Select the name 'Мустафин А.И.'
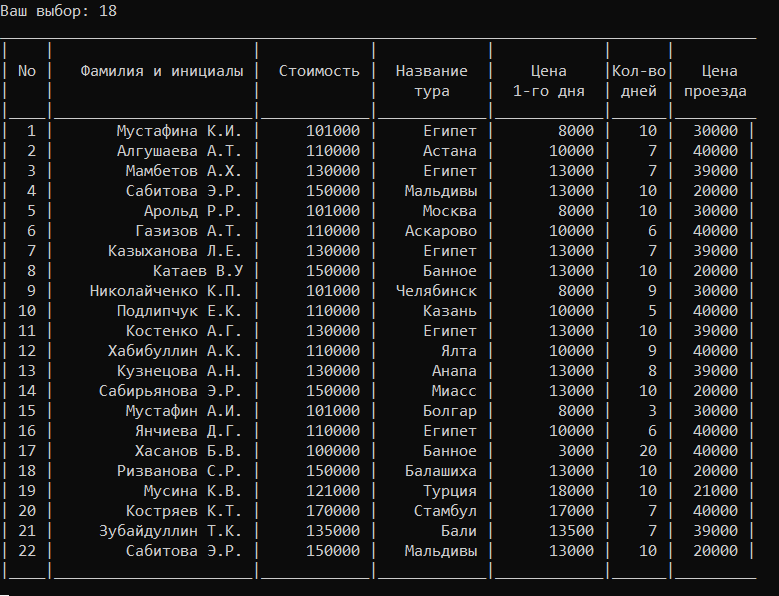Image resolution: width=779 pixels, height=596 pixels. (x=183, y=411)
